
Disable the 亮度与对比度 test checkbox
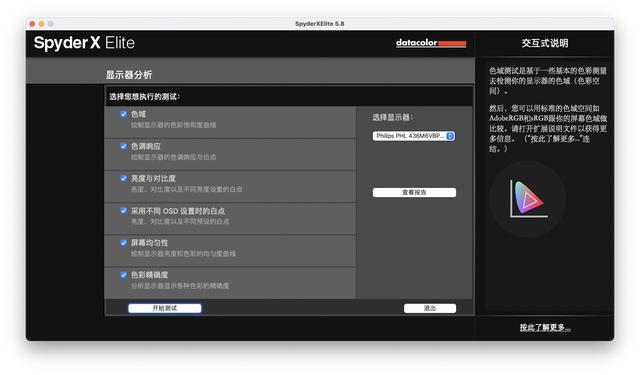[124, 178]
